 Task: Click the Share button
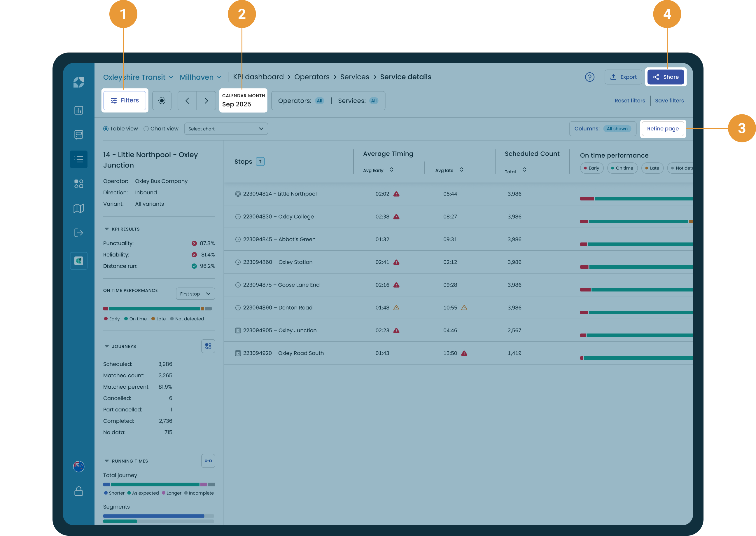(x=666, y=77)
